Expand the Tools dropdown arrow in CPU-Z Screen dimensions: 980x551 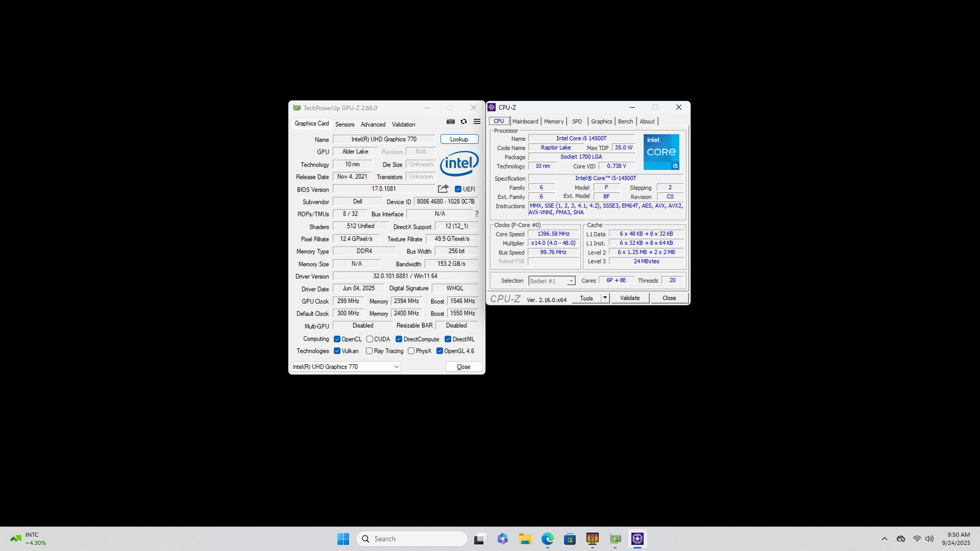click(x=605, y=298)
